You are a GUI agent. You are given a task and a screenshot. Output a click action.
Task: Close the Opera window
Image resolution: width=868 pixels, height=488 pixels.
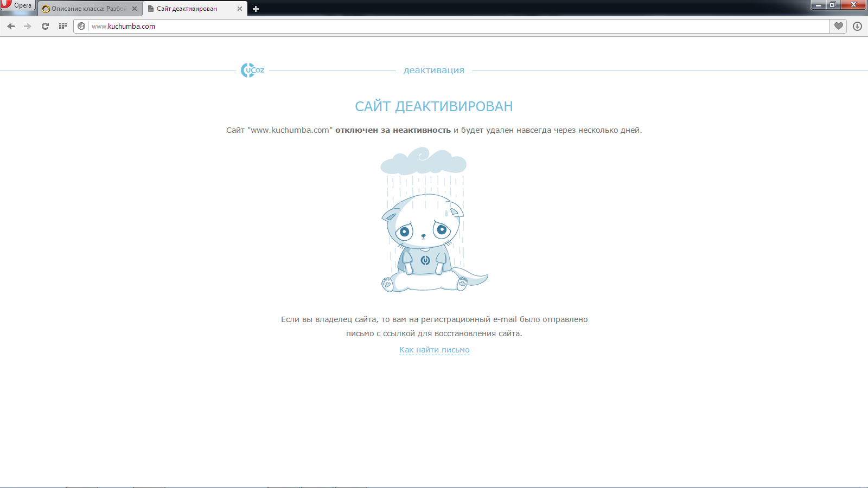tap(853, 5)
